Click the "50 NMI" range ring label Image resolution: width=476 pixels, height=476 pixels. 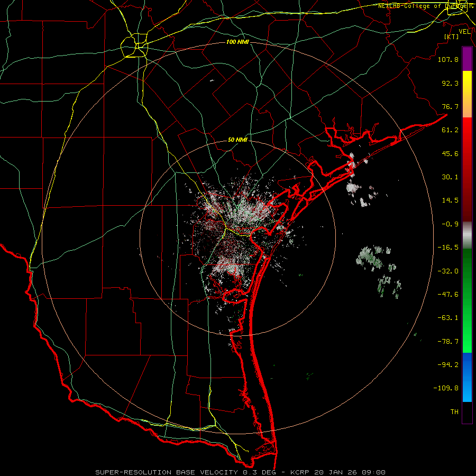click(237, 140)
